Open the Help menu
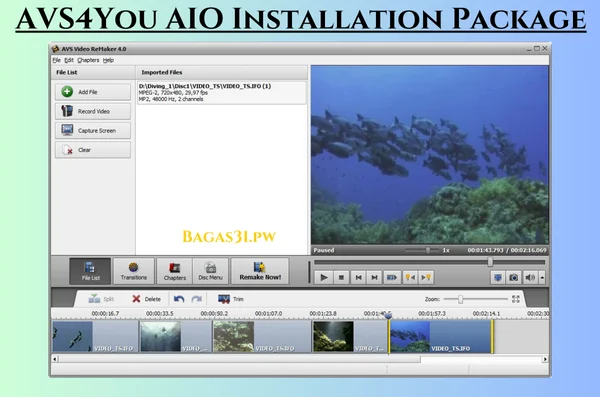 [x=108, y=60]
